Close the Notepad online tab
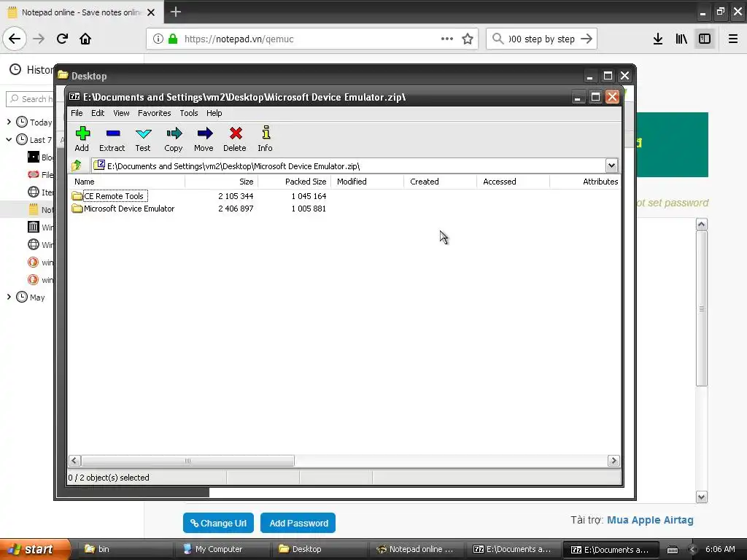Screen dimensions: 747x560 point(151,12)
